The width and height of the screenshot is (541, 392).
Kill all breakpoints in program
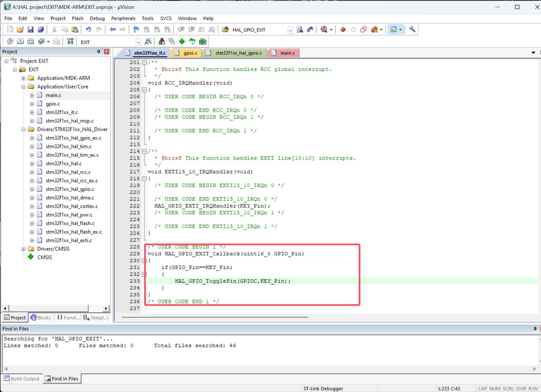point(374,29)
